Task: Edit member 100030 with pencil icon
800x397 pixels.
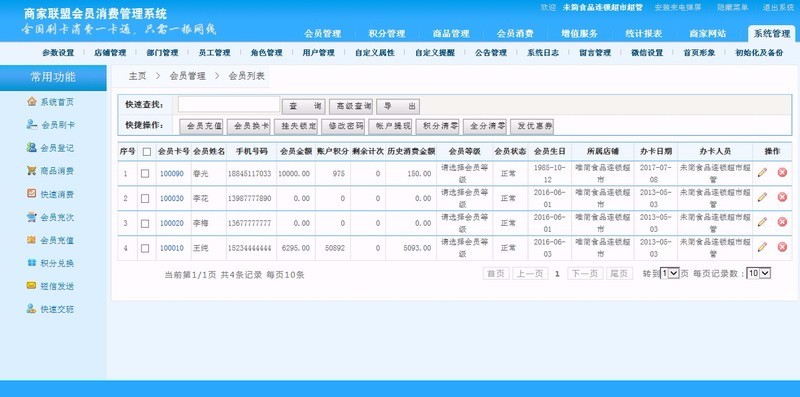Action: pyautogui.click(x=762, y=197)
